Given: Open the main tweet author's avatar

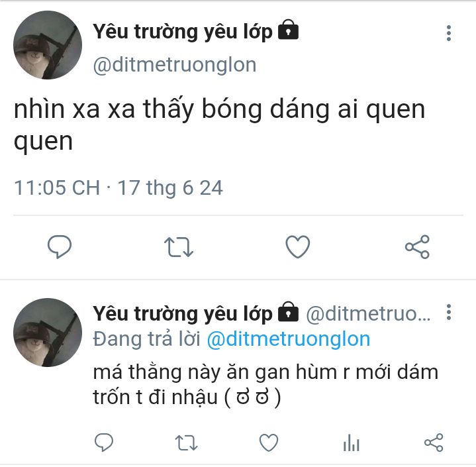Looking at the screenshot, I should click(x=48, y=45).
